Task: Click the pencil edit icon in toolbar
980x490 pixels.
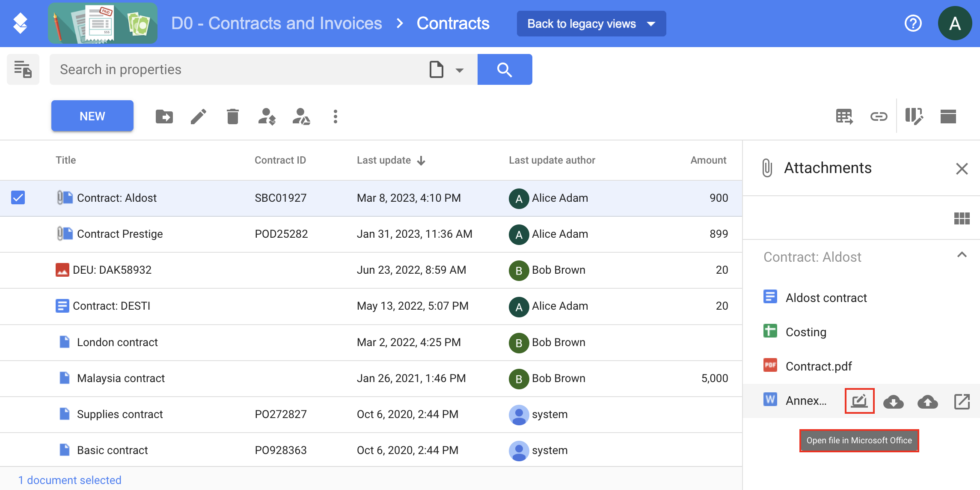Action: pos(198,117)
